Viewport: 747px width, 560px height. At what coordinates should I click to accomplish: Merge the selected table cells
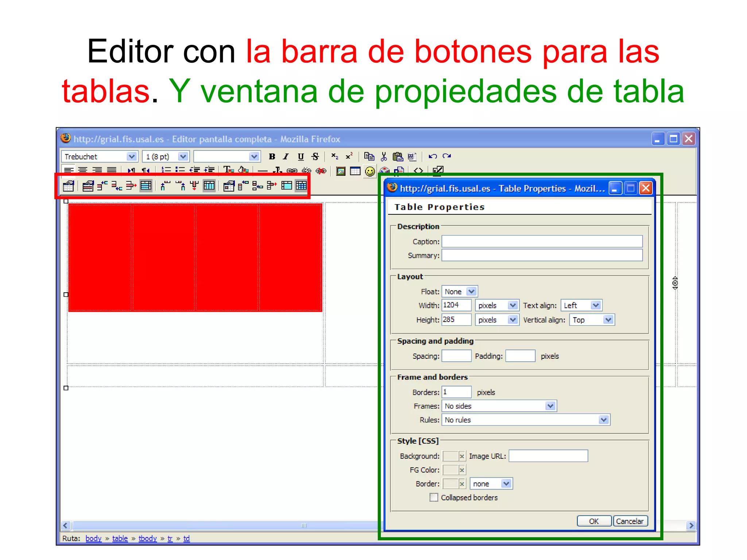coord(287,186)
